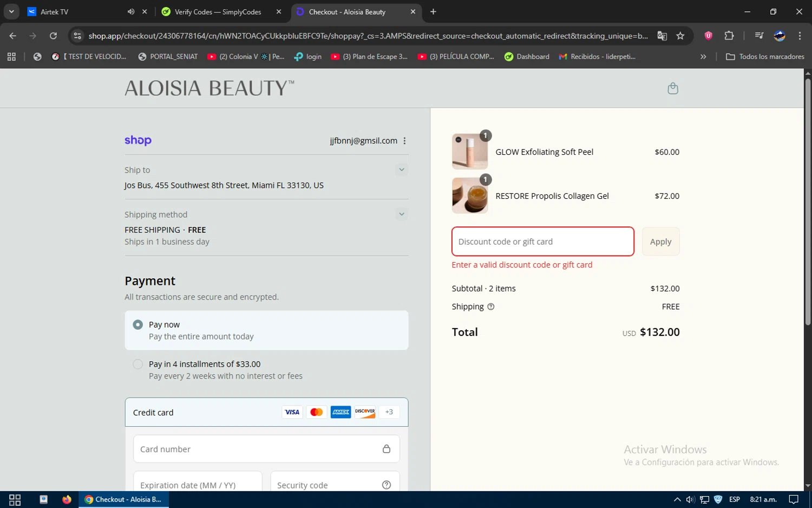This screenshot has height=508, width=812.
Task: Click the security code help icon
Action: point(387,485)
